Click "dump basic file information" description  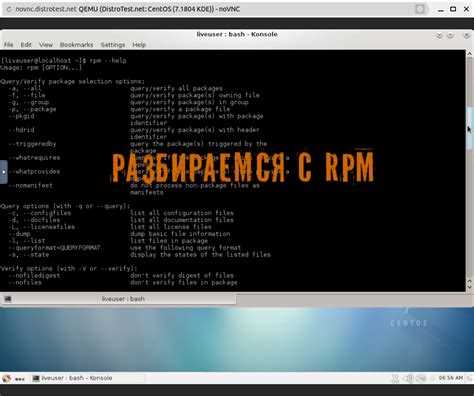click(180, 234)
